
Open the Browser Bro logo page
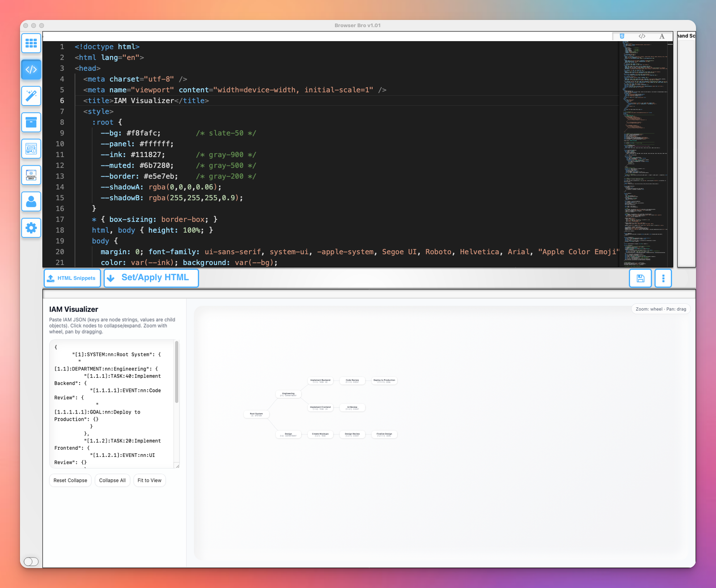[31, 175]
